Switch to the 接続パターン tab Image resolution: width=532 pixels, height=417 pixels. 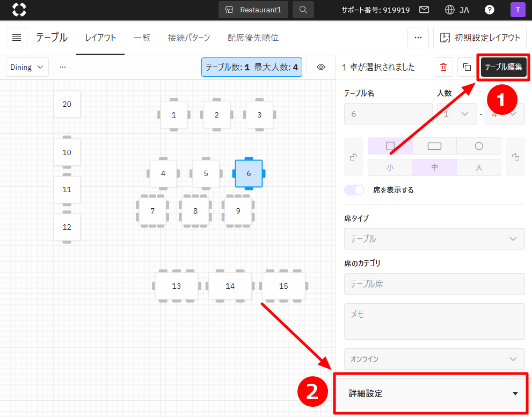point(189,38)
